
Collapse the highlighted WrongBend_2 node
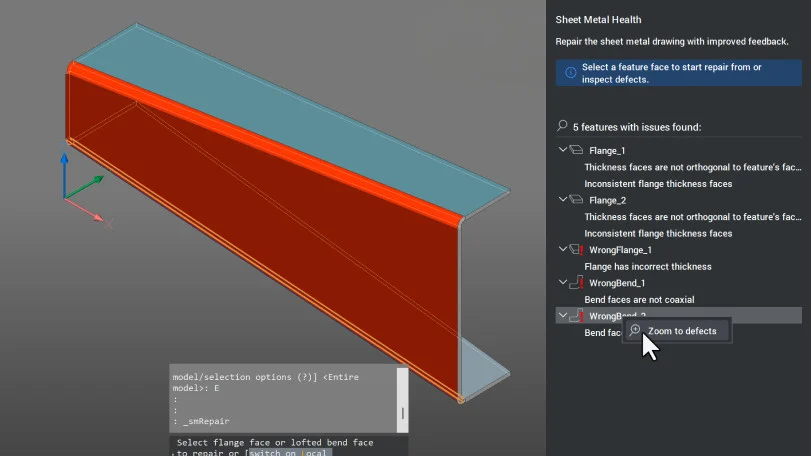pos(563,315)
